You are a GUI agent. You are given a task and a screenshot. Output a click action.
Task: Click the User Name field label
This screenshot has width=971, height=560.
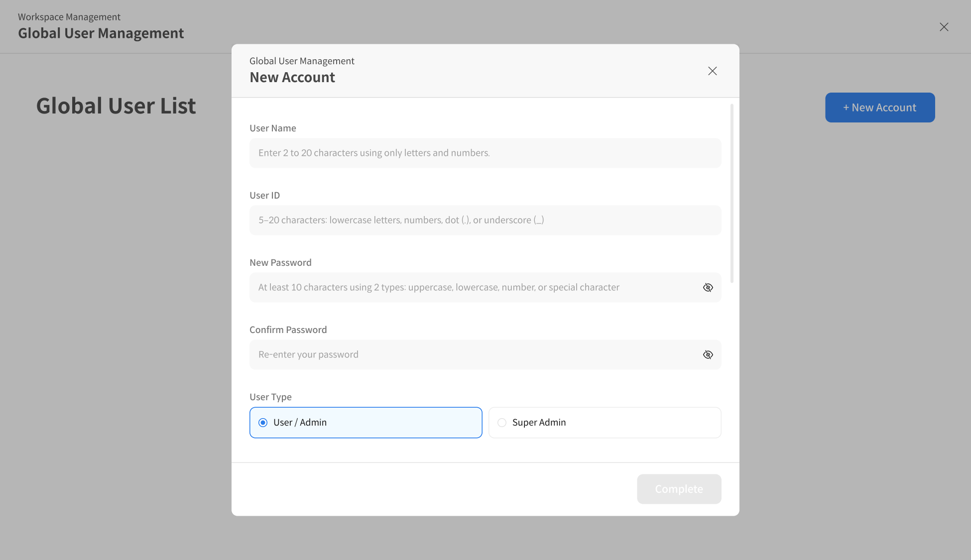272,128
